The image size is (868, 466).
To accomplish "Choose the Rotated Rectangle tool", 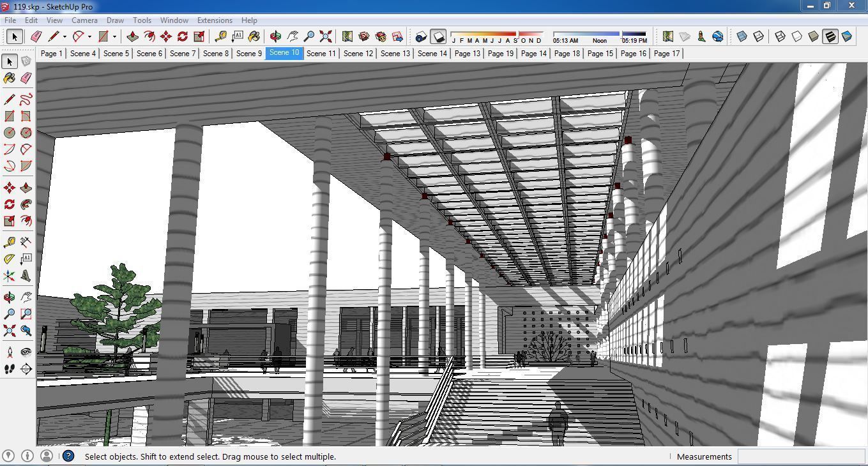I will (26, 116).
